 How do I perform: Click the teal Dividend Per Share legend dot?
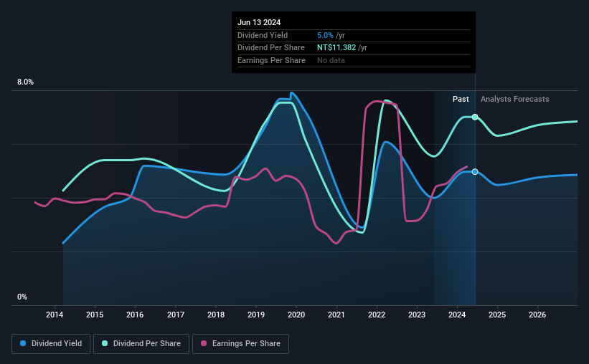(105, 343)
